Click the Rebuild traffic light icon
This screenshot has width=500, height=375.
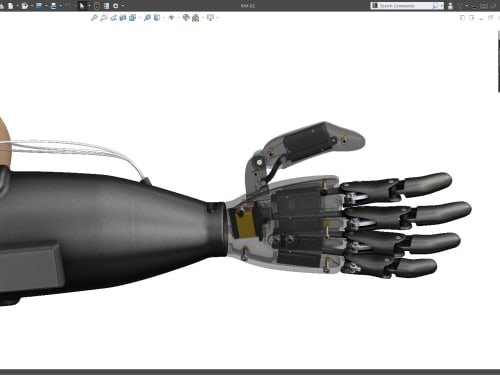pyautogui.click(x=97, y=6)
